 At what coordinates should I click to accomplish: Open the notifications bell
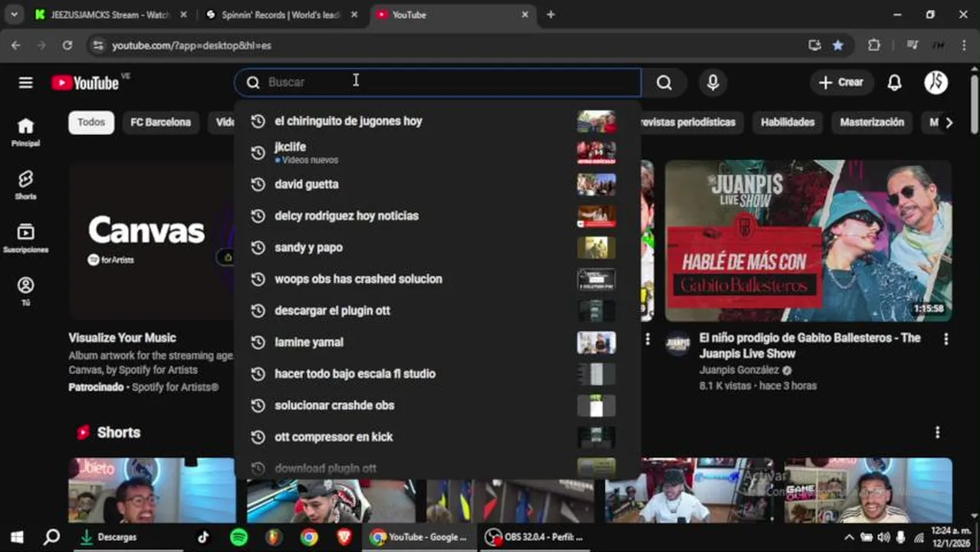[x=894, y=83]
